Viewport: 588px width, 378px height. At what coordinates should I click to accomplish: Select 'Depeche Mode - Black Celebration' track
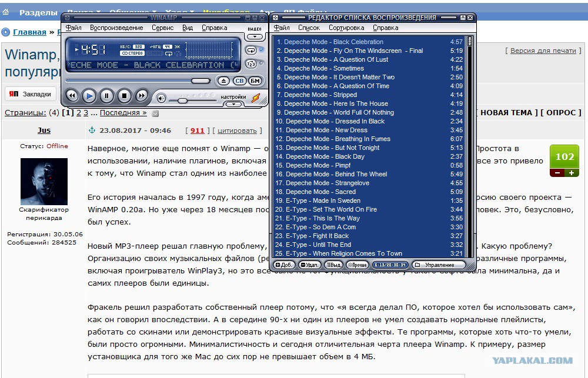click(369, 42)
